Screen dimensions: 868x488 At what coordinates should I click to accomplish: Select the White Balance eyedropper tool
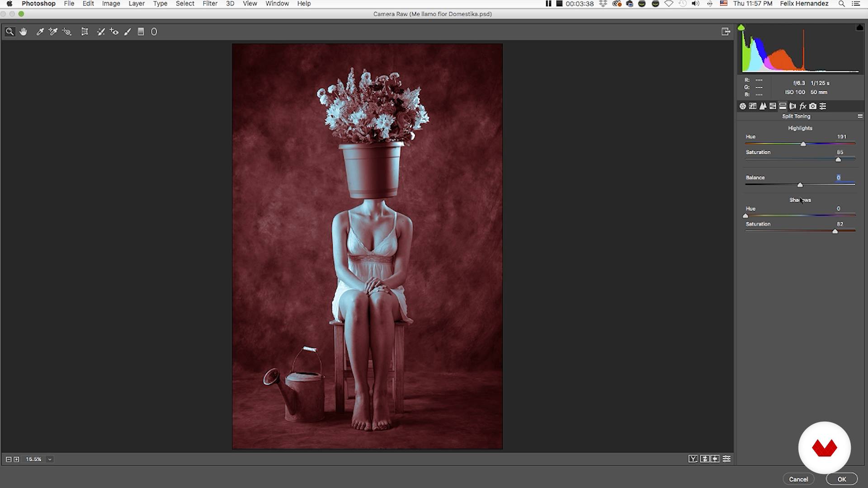coord(40,32)
